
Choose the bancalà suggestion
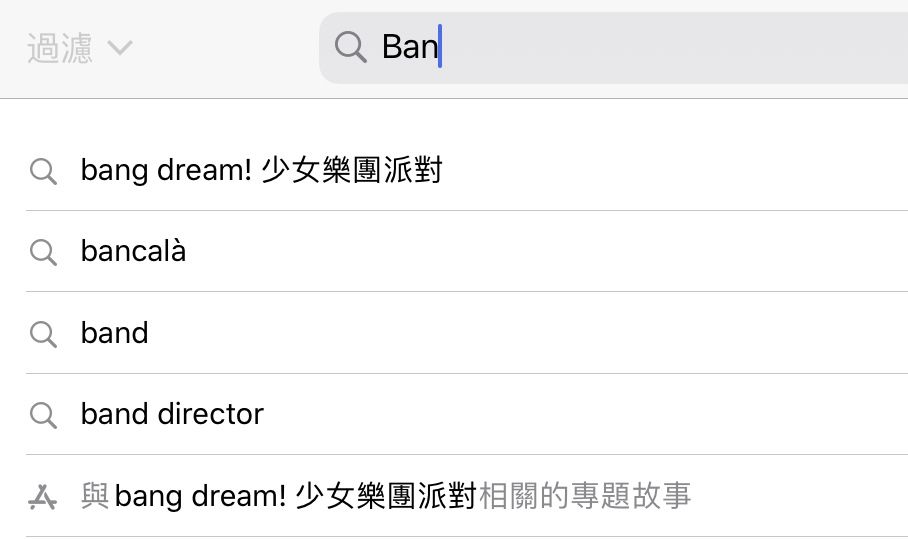point(133,252)
